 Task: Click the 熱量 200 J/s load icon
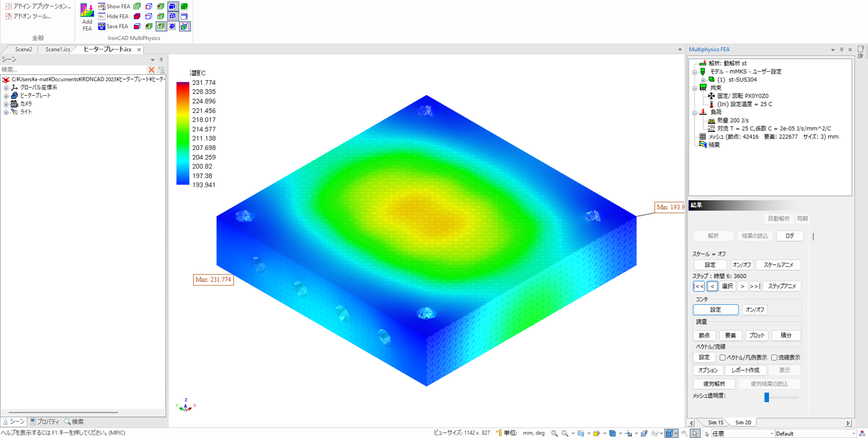[x=711, y=121]
